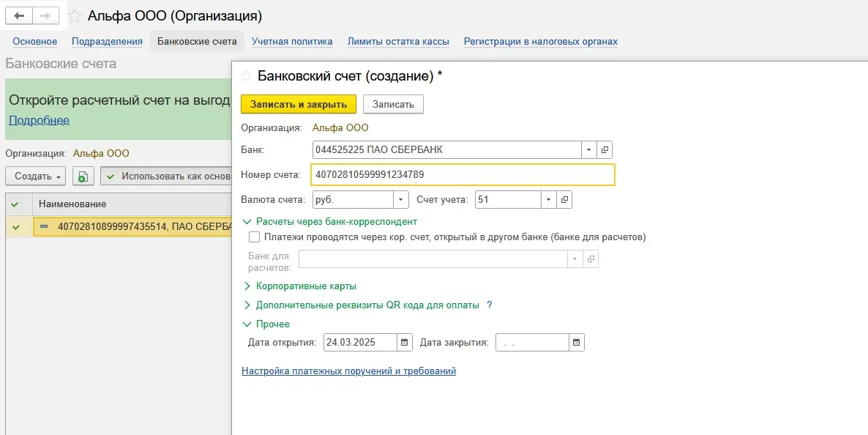The image size is (868, 435).
Task: Open the selected bank record icon
Action: pyautogui.click(x=605, y=150)
